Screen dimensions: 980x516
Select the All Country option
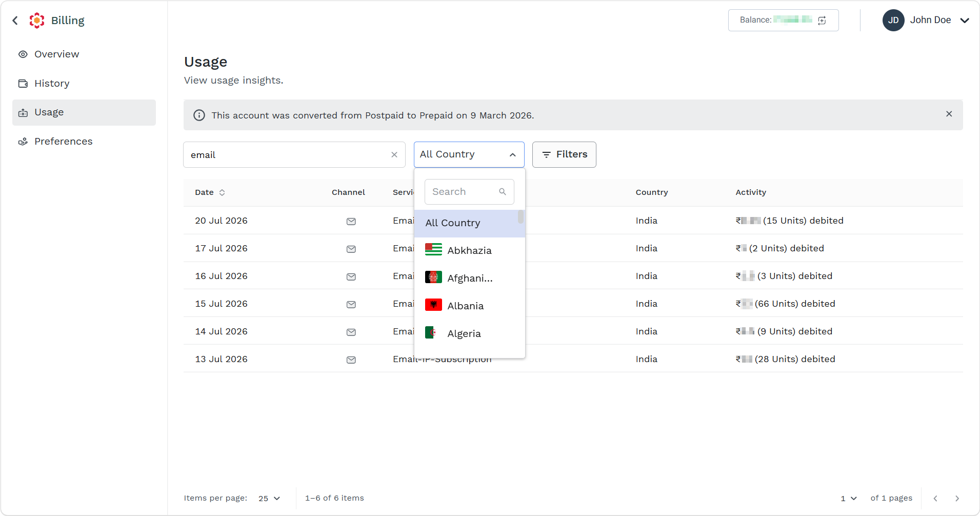466,224
